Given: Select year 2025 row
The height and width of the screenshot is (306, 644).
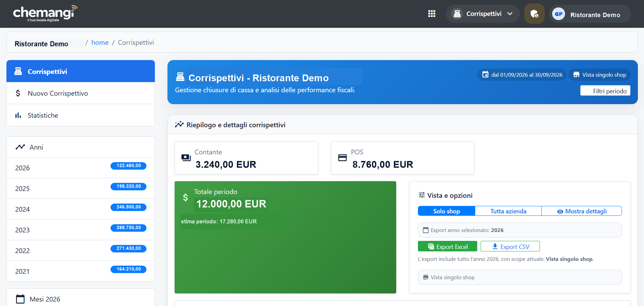Looking at the screenshot, I should pyautogui.click(x=81, y=188).
